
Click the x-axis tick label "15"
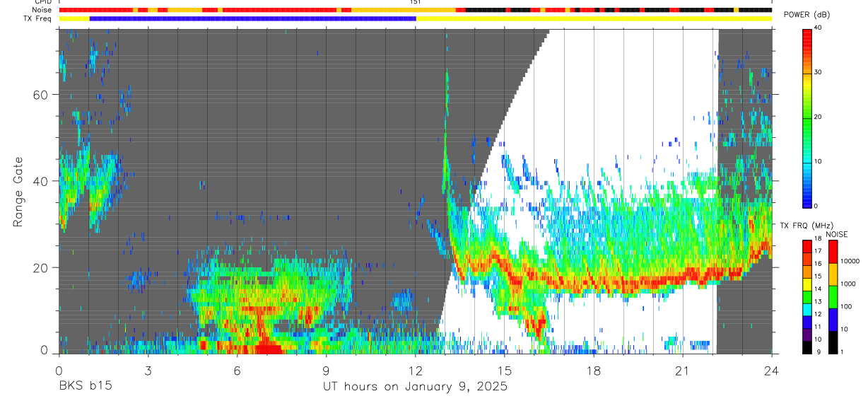[504, 370]
